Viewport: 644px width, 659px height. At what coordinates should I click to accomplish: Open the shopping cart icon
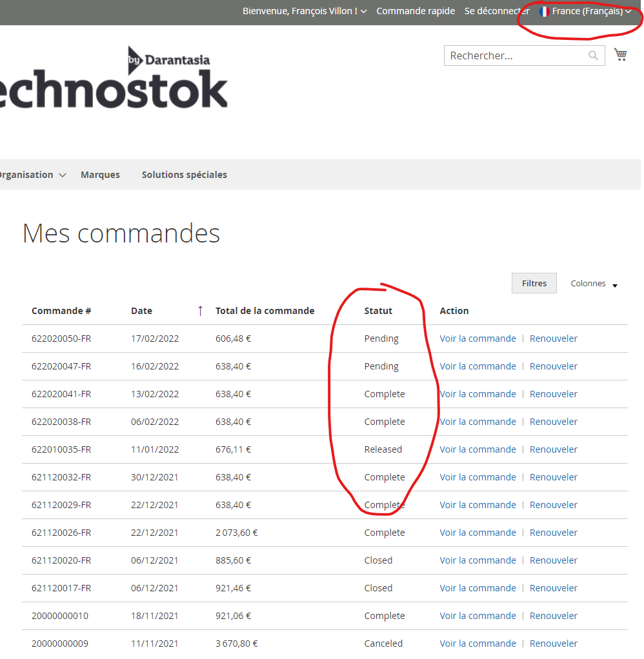click(x=620, y=55)
